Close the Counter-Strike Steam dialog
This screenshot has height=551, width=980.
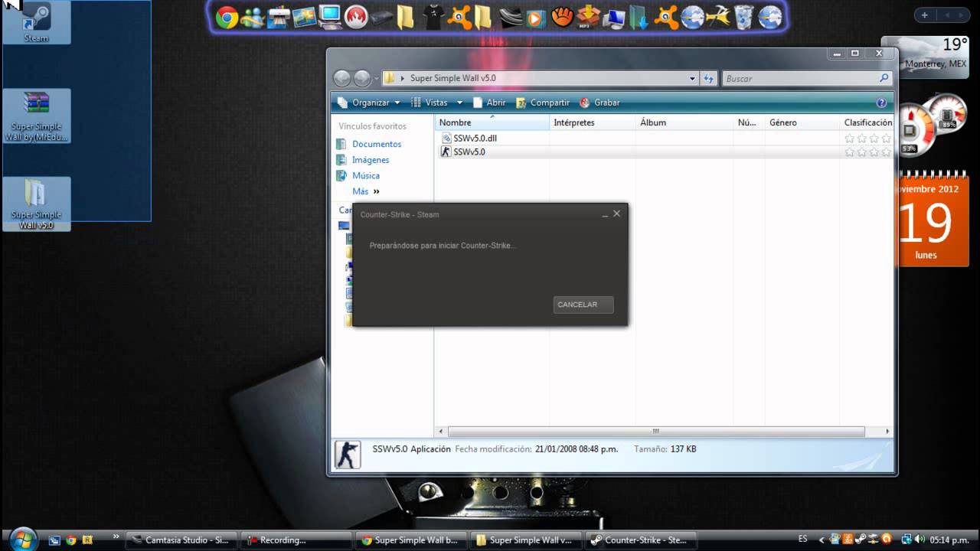[616, 214]
